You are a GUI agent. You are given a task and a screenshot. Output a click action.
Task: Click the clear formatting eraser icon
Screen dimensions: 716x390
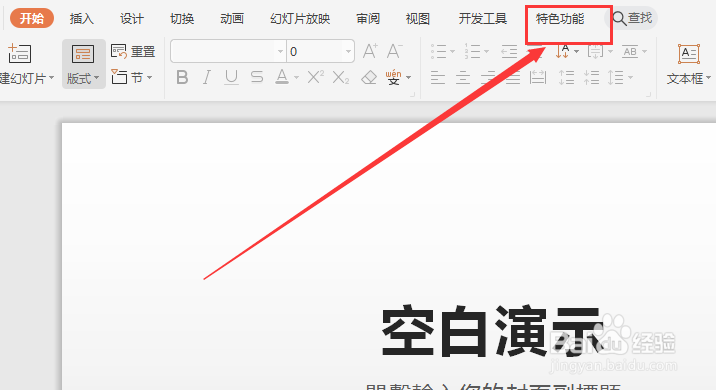click(x=369, y=77)
